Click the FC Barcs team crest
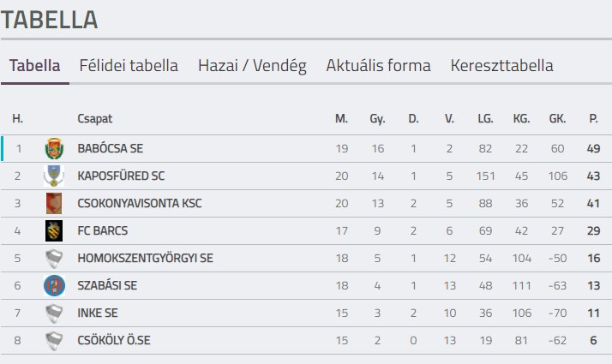 coord(54,231)
